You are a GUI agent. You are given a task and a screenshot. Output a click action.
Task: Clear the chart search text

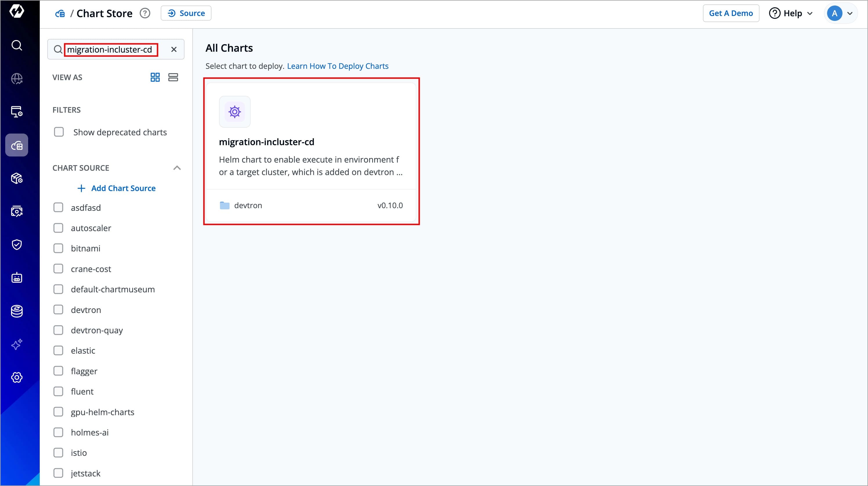coord(174,50)
